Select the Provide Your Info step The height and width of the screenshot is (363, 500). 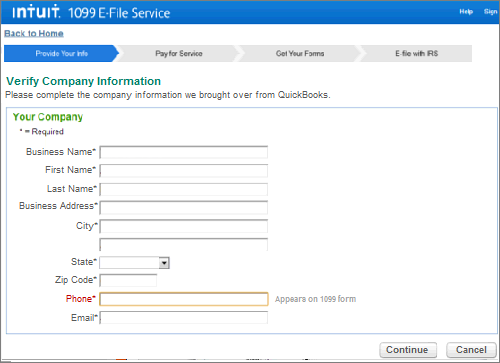coord(62,53)
